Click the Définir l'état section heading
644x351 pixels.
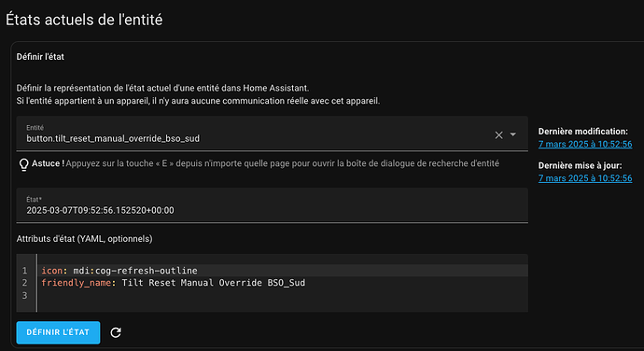click(x=40, y=57)
